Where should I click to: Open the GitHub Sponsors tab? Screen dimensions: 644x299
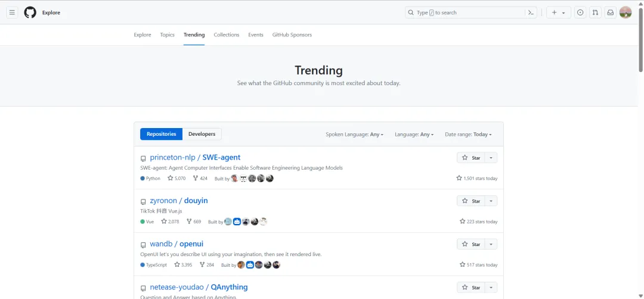[292, 35]
